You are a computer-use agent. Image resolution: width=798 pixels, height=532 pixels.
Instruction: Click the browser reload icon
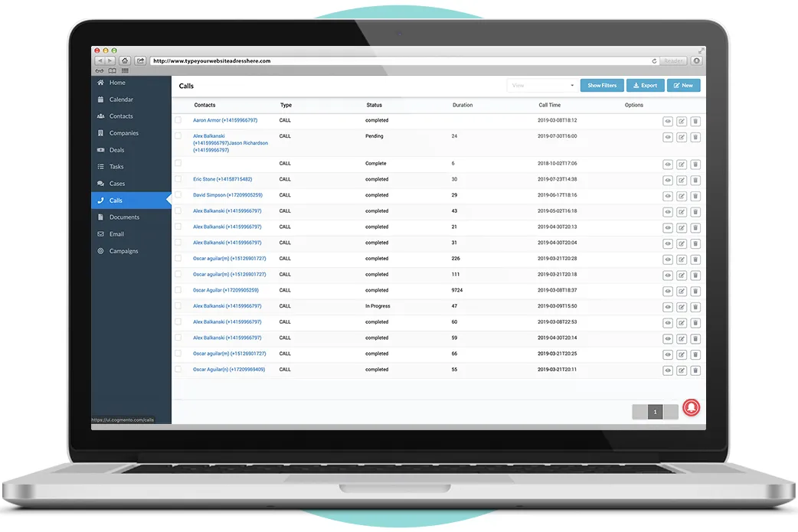click(654, 60)
